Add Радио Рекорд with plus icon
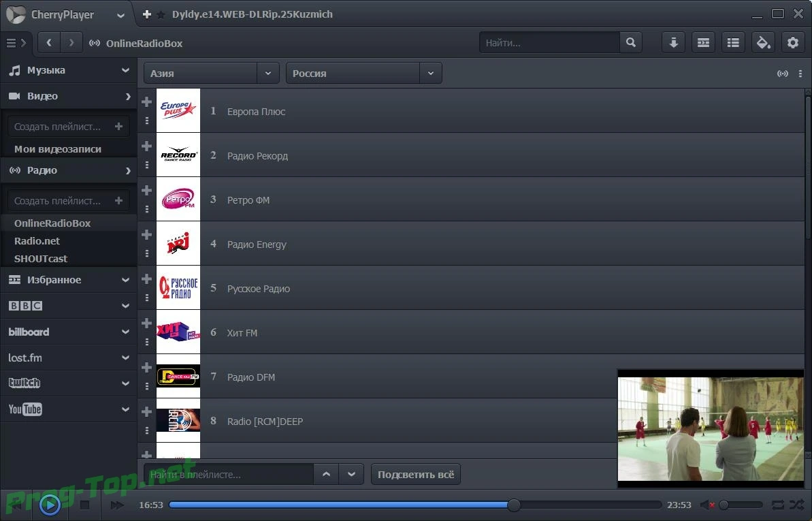Screen dimensions: 812x521 pyautogui.click(x=146, y=146)
